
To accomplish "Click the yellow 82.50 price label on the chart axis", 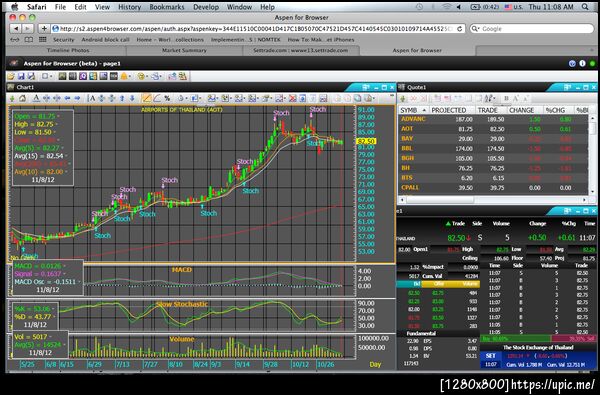I will [x=366, y=141].
